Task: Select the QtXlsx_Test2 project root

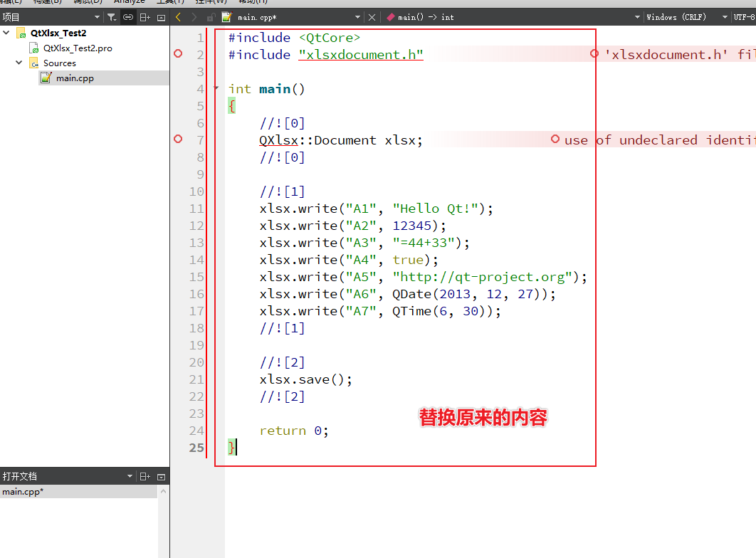Action: 58,33
